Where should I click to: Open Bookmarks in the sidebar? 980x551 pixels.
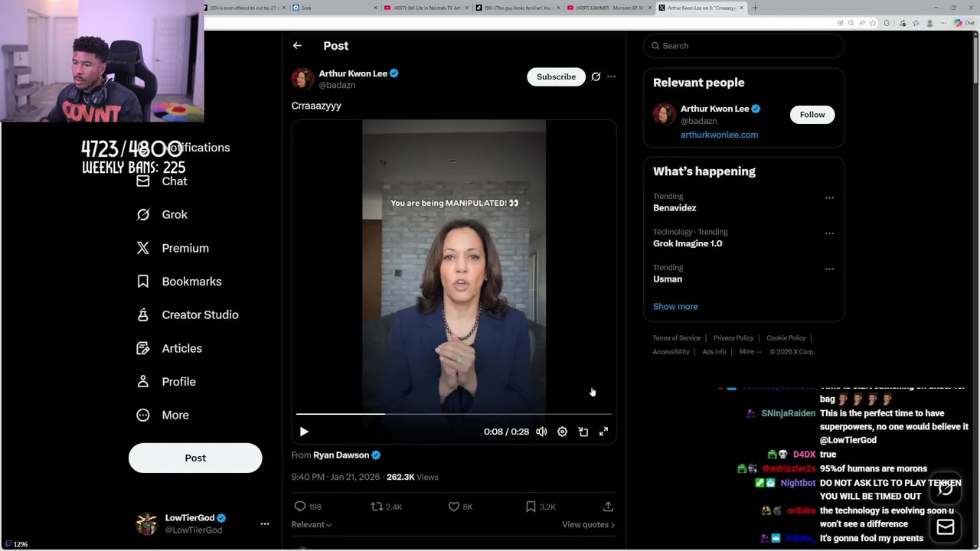click(x=179, y=282)
